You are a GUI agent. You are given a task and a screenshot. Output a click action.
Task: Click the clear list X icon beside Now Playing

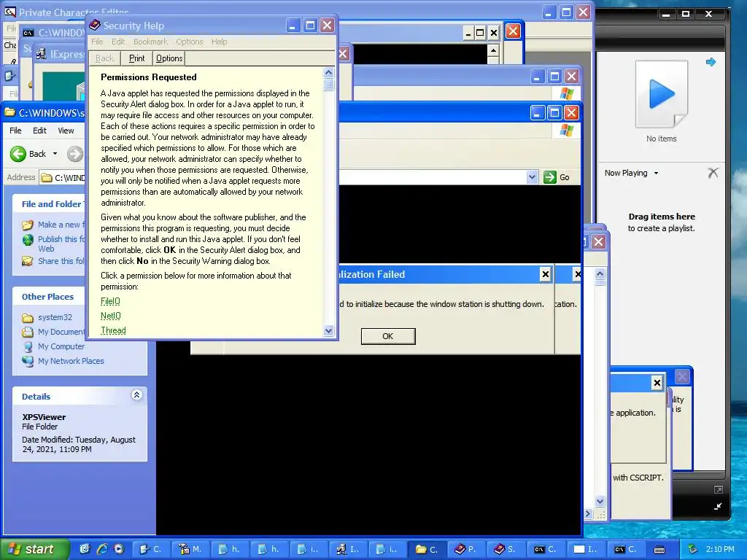(x=713, y=173)
